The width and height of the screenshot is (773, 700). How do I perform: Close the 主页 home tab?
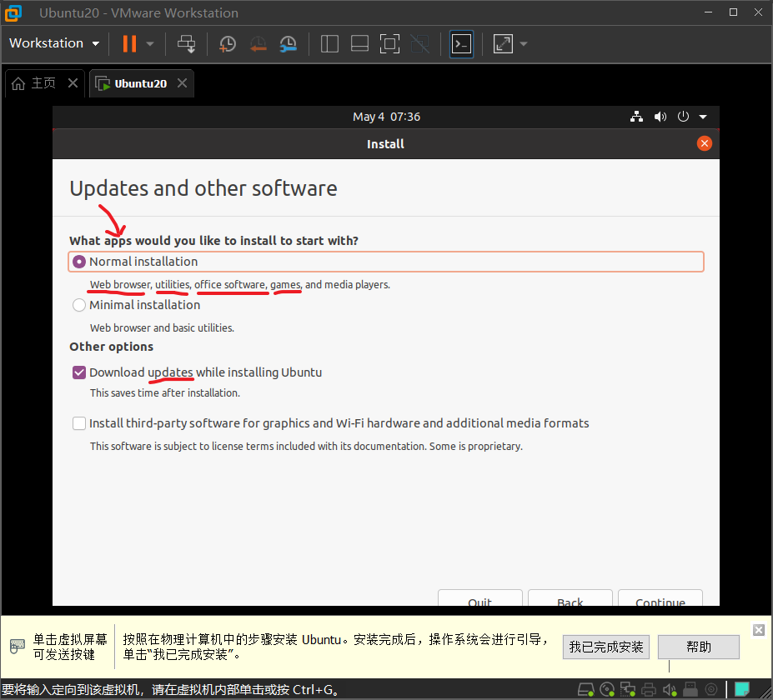click(x=73, y=82)
